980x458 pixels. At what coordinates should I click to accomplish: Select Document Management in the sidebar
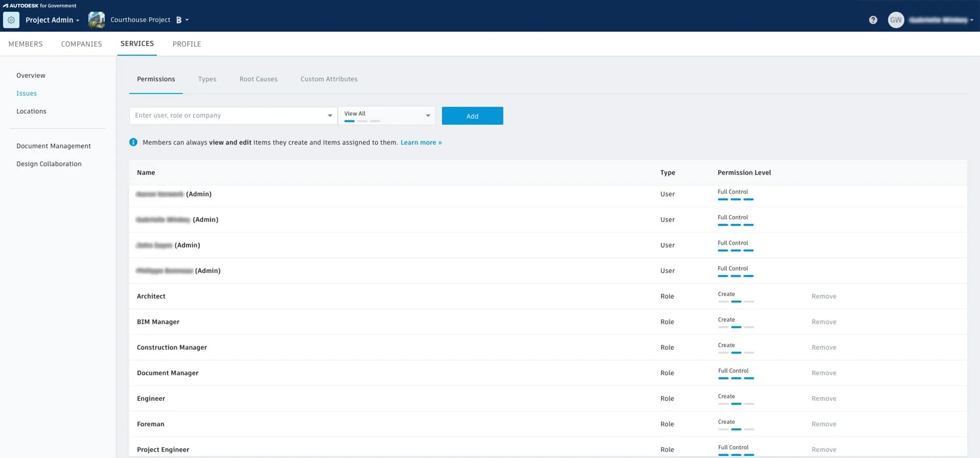(54, 146)
